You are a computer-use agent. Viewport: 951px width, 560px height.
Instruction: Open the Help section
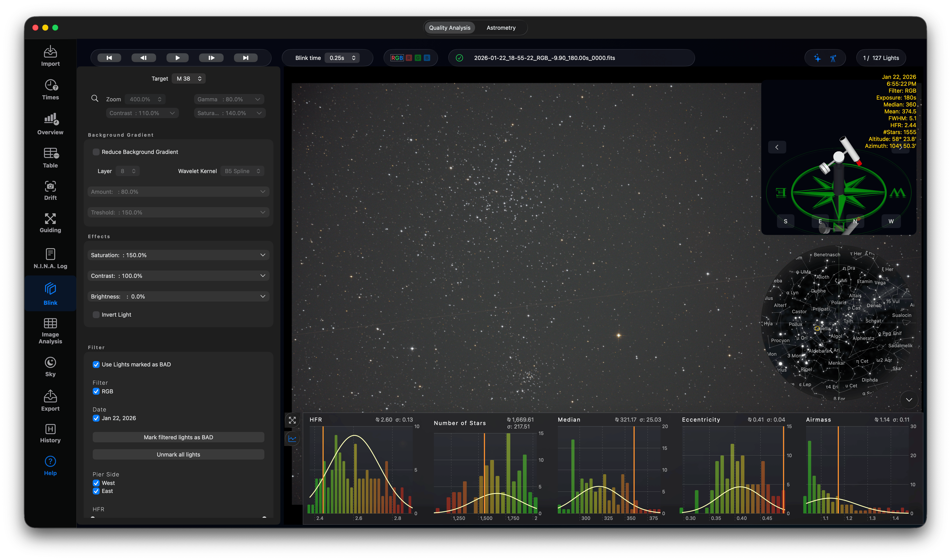50,466
